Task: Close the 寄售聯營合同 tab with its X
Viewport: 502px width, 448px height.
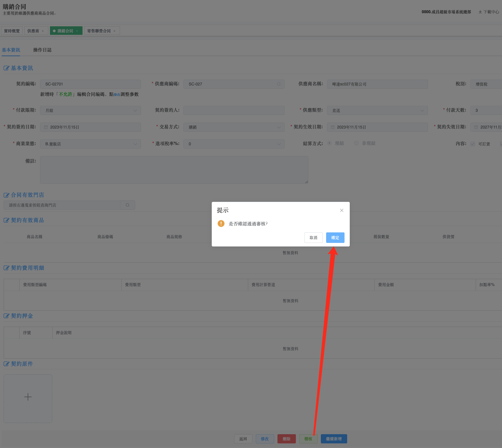Action: pyautogui.click(x=114, y=31)
